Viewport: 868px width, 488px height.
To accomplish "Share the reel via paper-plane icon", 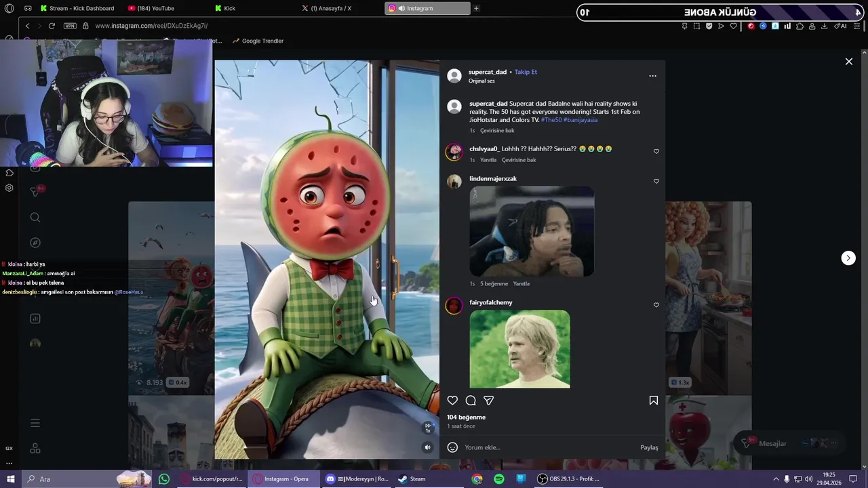I will pos(488,401).
